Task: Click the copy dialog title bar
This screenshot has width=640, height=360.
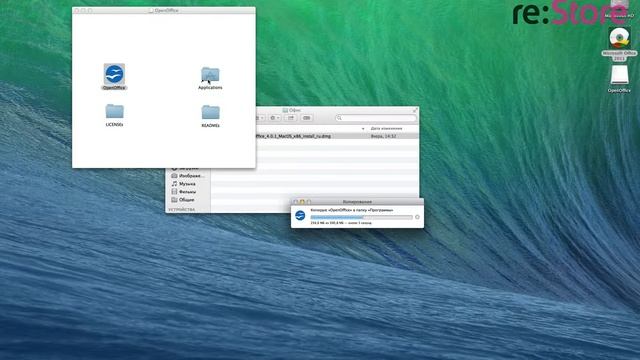Action: point(358,202)
